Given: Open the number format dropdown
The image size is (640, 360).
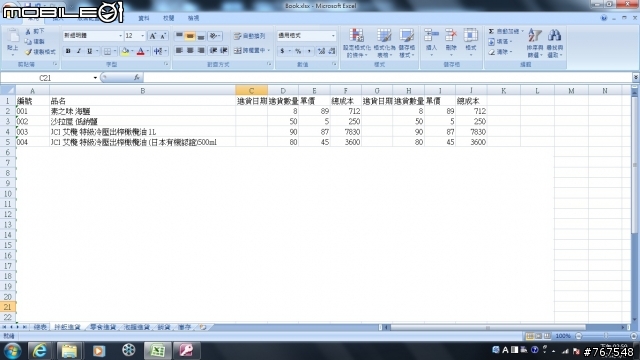Looking at the screenshot, I should 333,36.
